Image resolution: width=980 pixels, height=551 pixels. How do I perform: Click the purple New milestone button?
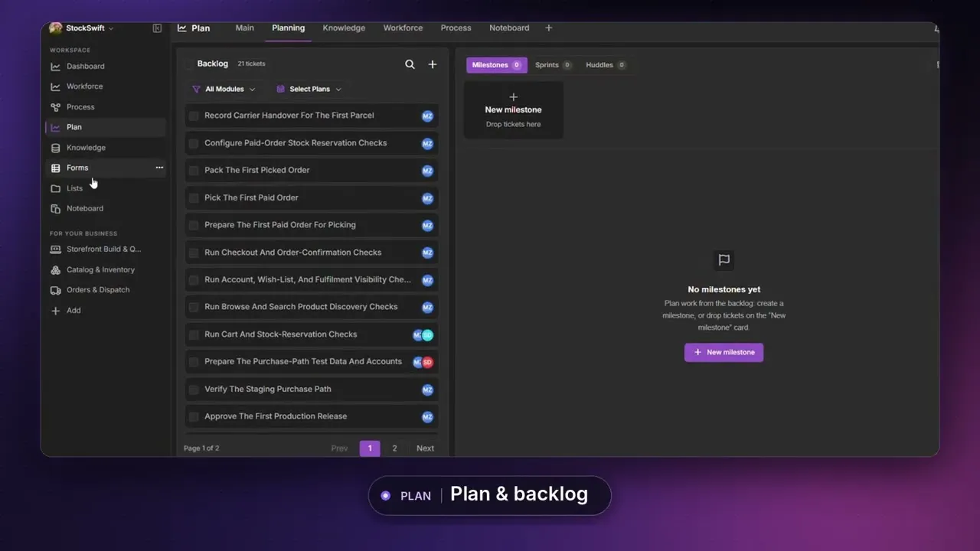(724, 353)
